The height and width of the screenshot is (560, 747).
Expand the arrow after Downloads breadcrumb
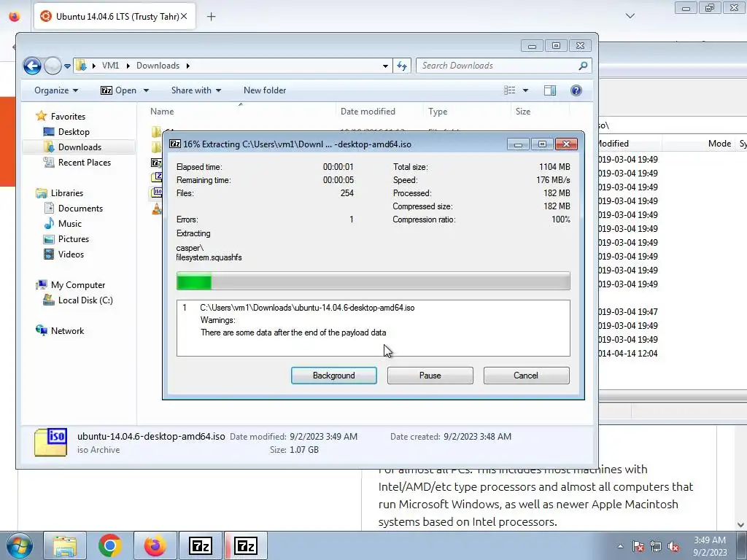tap(188, 66)
